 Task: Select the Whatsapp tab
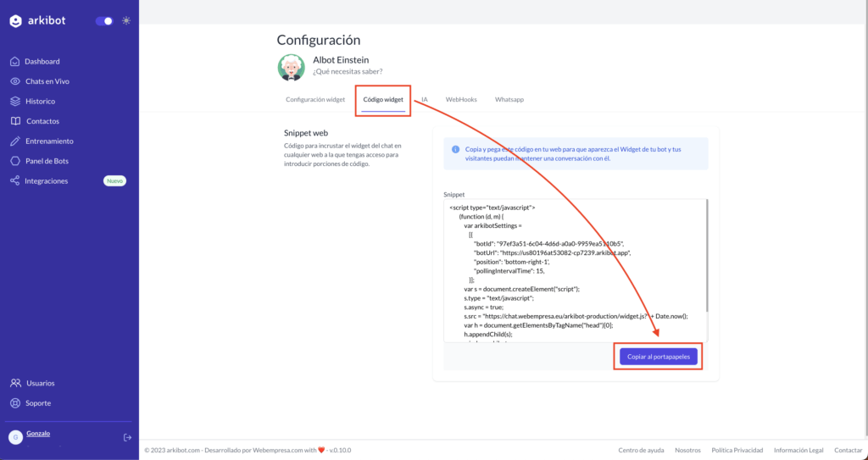(x=509, y=100)
